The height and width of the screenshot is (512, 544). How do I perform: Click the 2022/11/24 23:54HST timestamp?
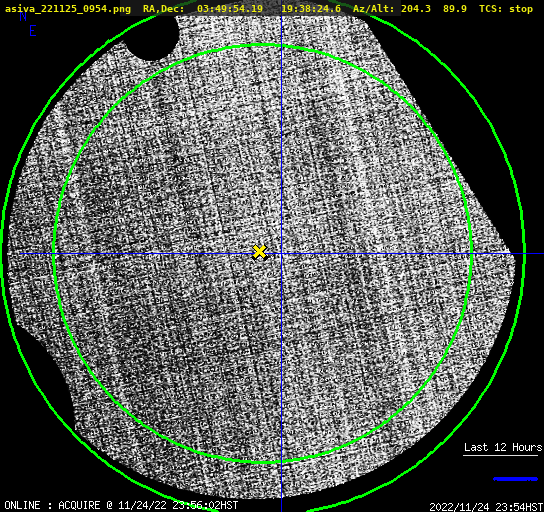coord(486,506)
